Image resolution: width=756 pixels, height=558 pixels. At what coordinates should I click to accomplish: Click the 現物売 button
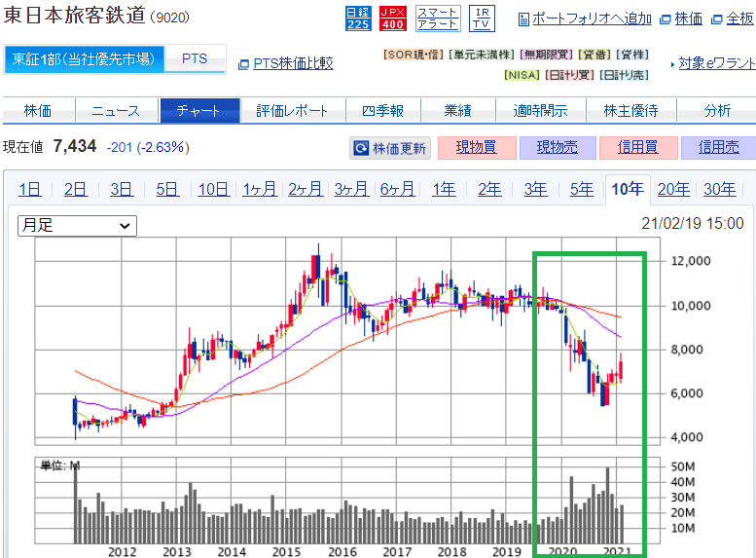[558, 147]
